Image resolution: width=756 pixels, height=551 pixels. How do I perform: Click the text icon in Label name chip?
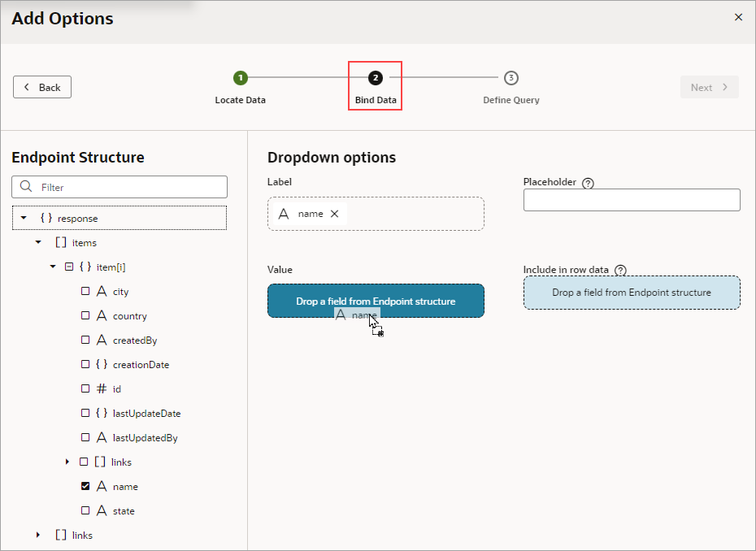(284, 214)
